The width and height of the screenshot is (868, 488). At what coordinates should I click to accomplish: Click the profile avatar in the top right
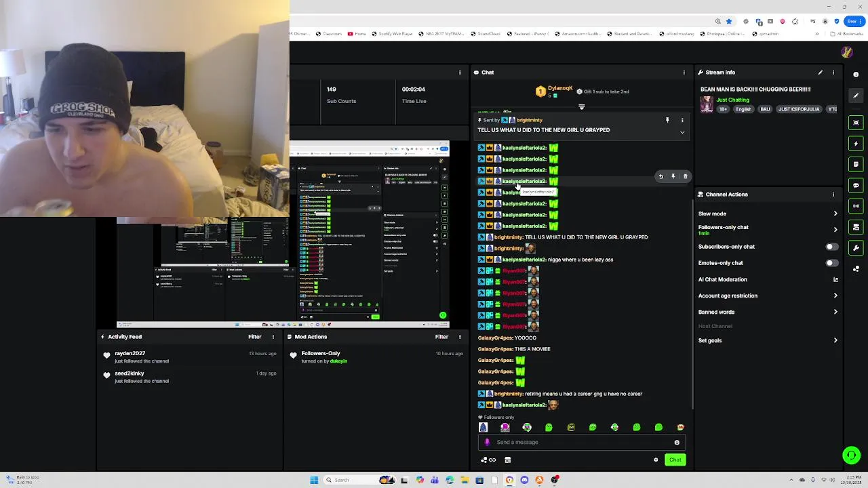tap(846, 53)
